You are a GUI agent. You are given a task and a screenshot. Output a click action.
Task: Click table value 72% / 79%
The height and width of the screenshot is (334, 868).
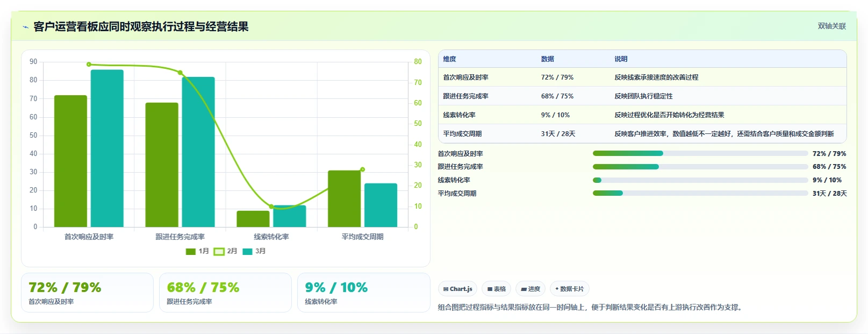pyautogui.click(x=557, y=77)
